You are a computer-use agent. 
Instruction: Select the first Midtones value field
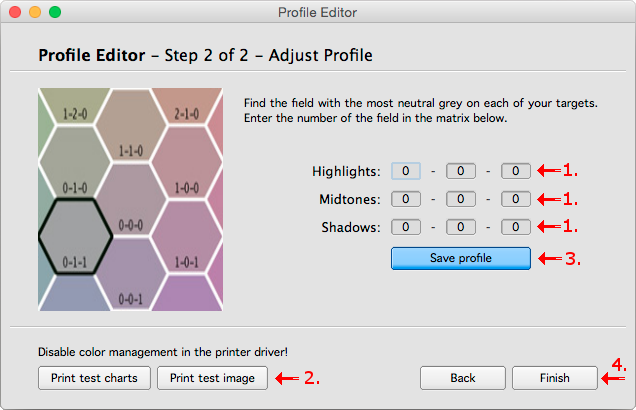point(405,199)
